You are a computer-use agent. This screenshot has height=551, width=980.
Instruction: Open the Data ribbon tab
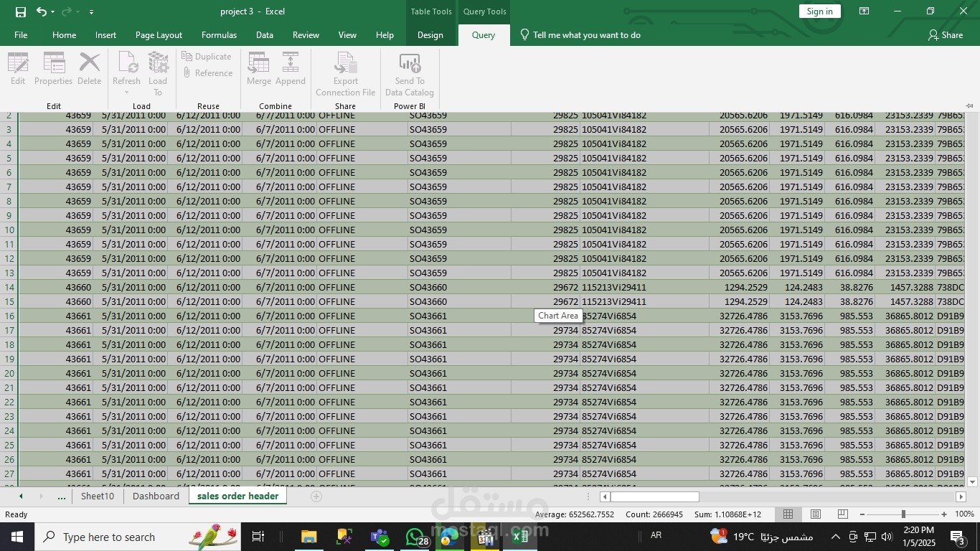[264, 34]
